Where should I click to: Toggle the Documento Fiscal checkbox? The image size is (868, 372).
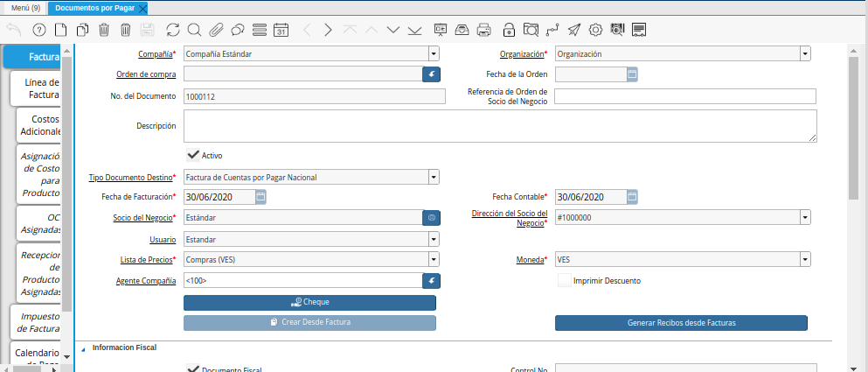[x=193, y=368]
